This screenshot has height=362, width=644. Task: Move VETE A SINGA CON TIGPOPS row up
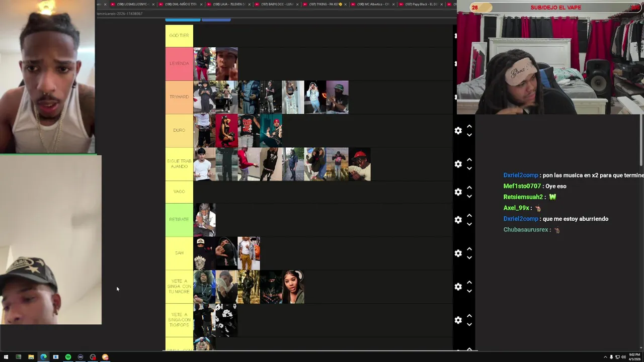click(469, 316)
